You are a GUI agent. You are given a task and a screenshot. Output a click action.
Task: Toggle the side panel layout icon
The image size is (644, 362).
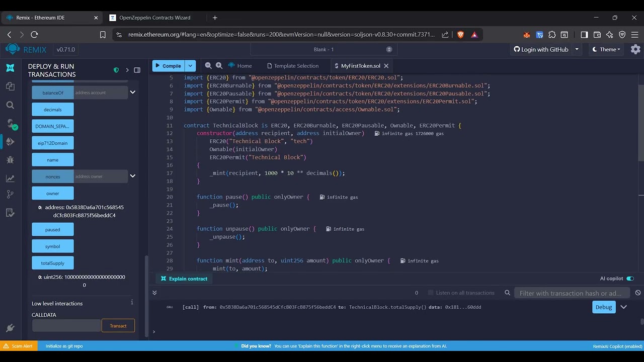click(137, 70)
